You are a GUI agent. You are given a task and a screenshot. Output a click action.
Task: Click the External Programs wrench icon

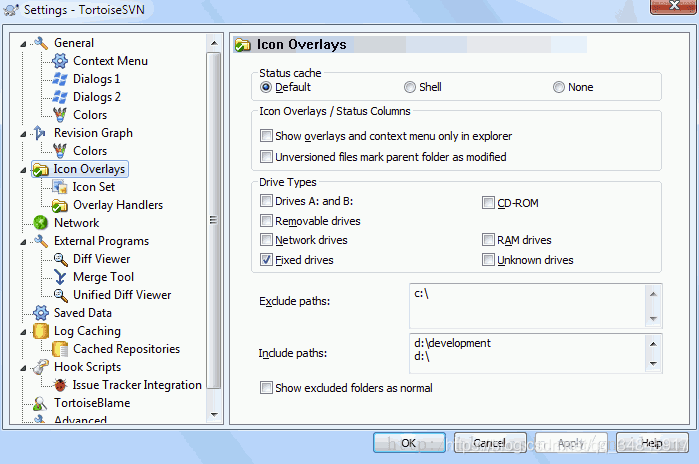click(41, 241)
